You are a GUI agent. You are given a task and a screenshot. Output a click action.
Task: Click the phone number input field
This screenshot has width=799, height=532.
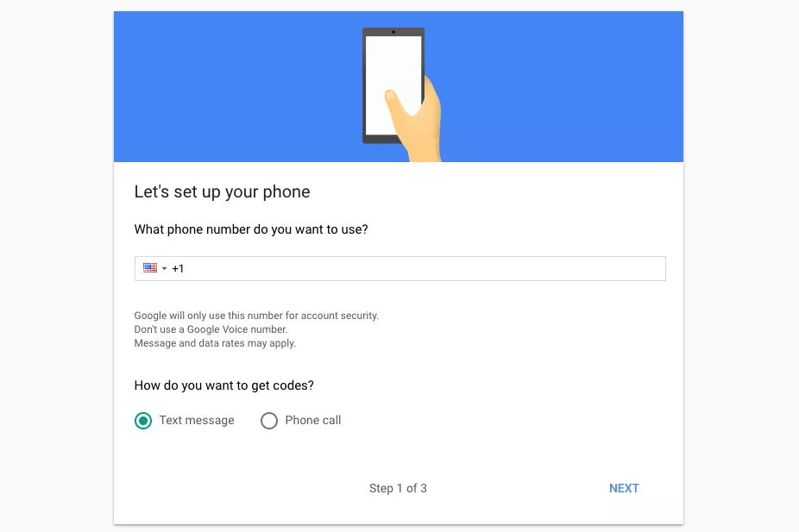coord(400,268)
